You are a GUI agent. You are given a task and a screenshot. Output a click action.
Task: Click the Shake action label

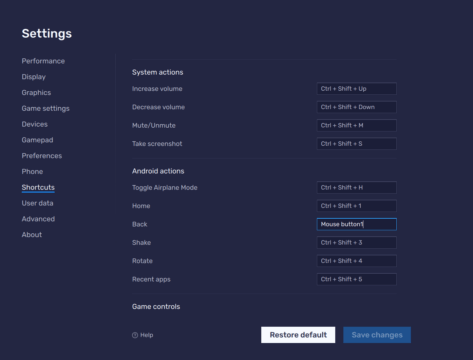(x=141, y=242)
